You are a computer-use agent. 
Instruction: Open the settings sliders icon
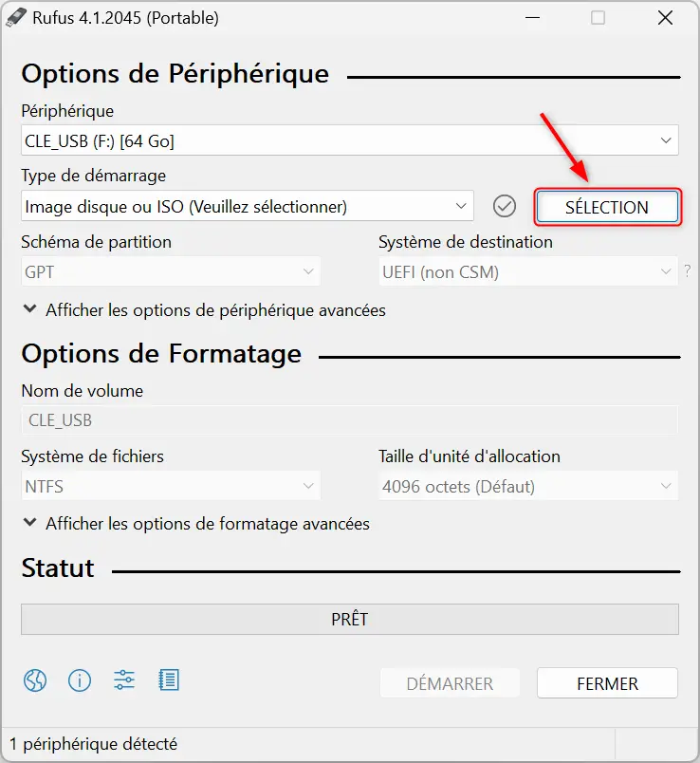point(124,679)
